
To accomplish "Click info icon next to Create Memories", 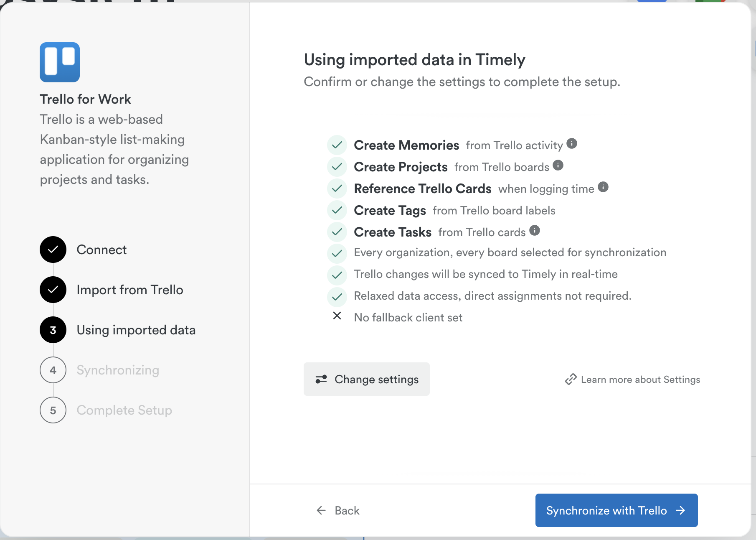I will pos(572,144).
